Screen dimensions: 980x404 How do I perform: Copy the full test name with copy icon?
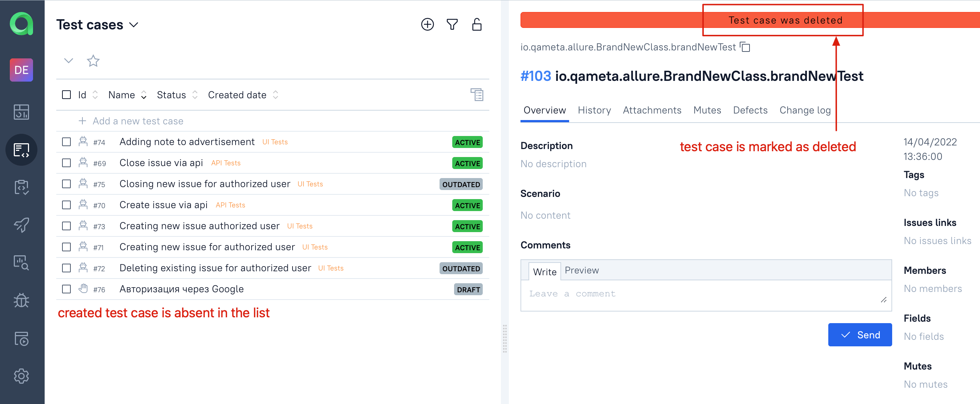(x=745, y=47)
